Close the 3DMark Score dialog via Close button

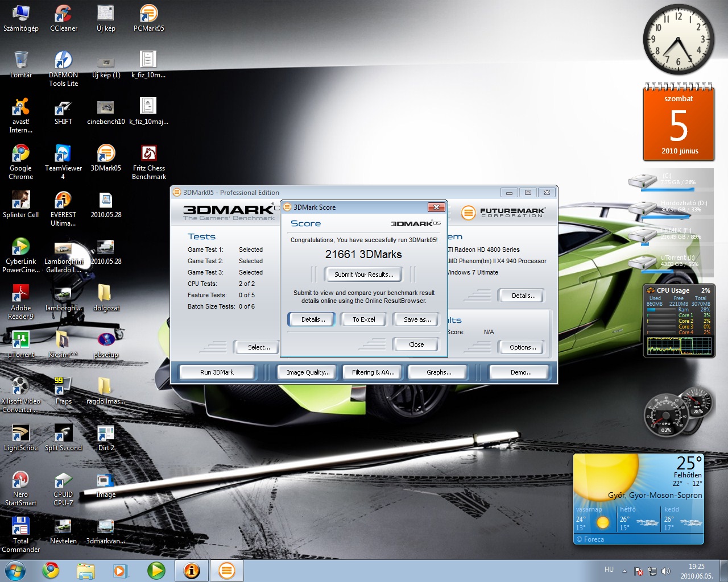click(416, 344)
